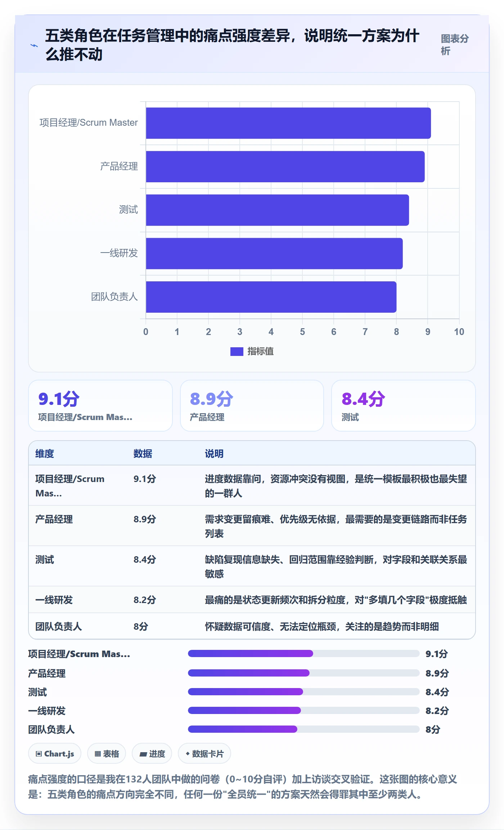504x830 pixels.
Task: Click the 图表分析 label in the header
Action: pyautogui.click(x=455, y=45)
